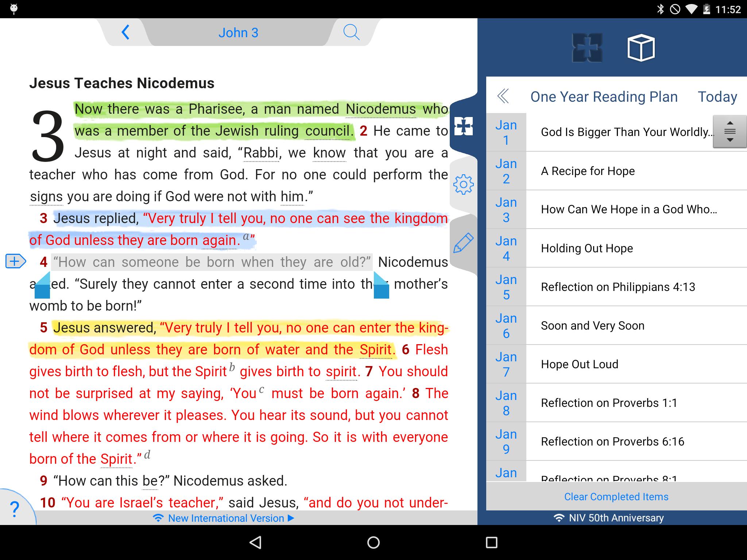Tap verse number 10
747x560 pixels.
pos(47,503)
